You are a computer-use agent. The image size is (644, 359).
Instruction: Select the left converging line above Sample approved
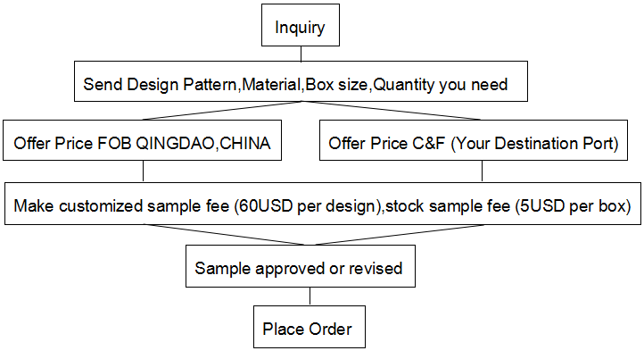(x=225, y=234)
